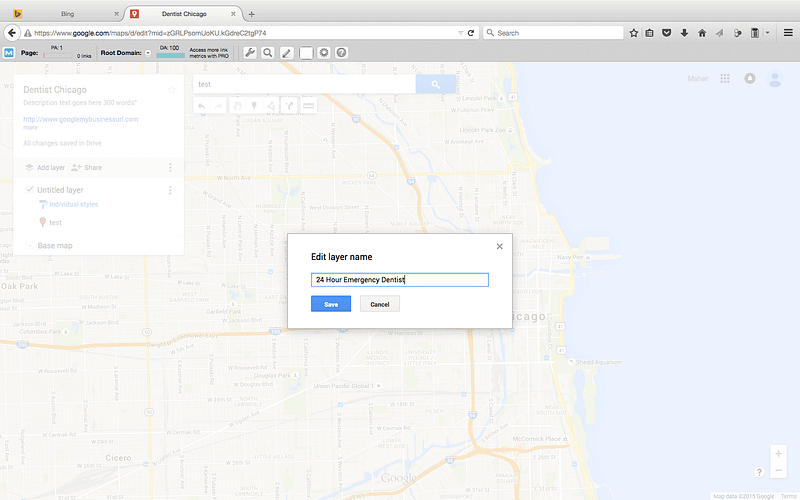The image size is (800, 500).
Task: Open MozBar wrench tools icon
Action: coord(249,53)
